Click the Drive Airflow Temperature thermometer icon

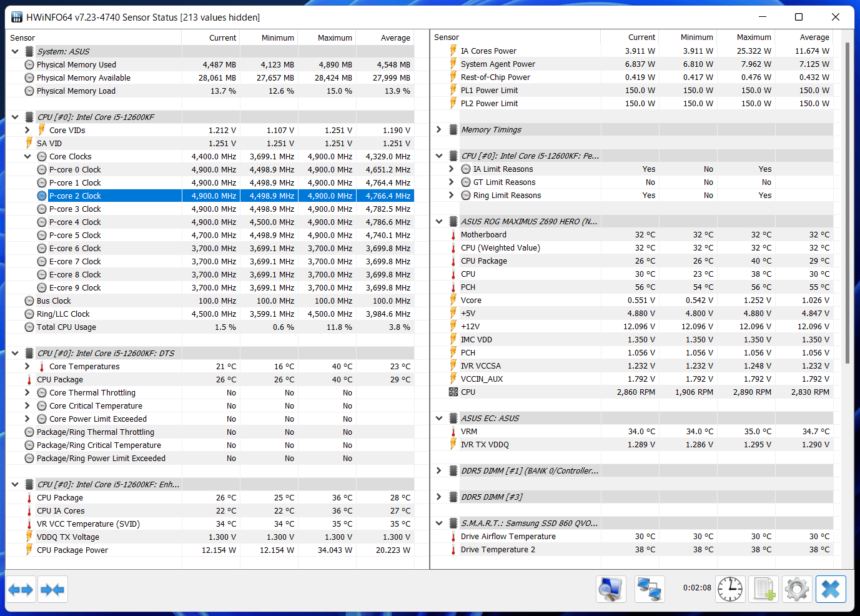(x=453, y=537)
